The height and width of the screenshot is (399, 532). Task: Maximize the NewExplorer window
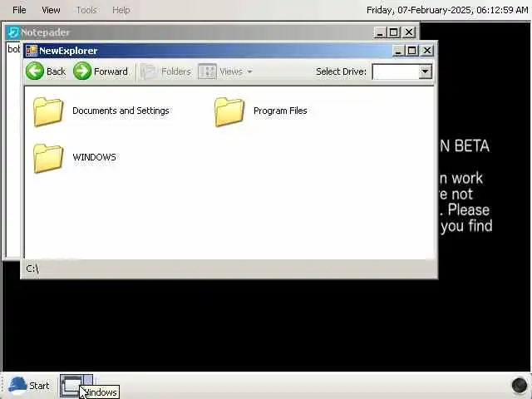(x=412, y=51)
